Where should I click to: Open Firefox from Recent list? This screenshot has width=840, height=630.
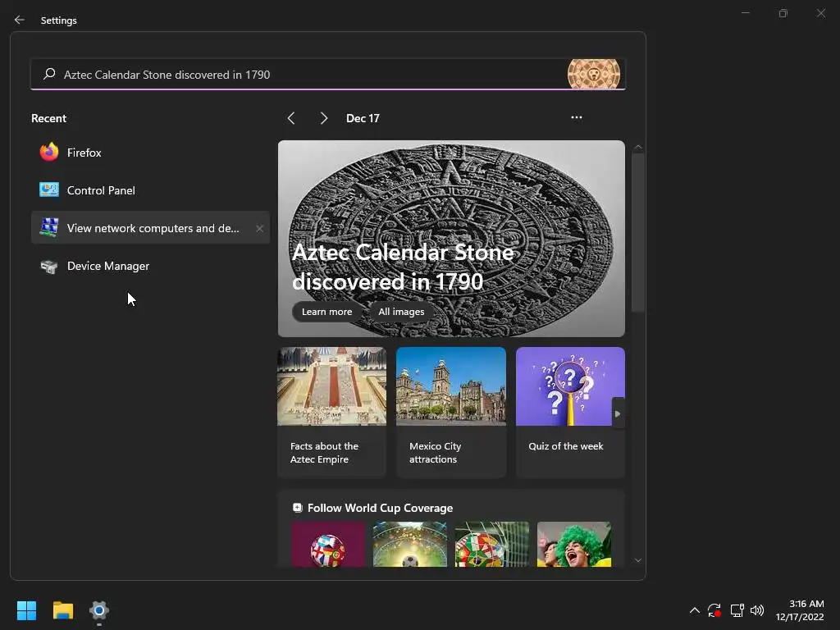150,153
